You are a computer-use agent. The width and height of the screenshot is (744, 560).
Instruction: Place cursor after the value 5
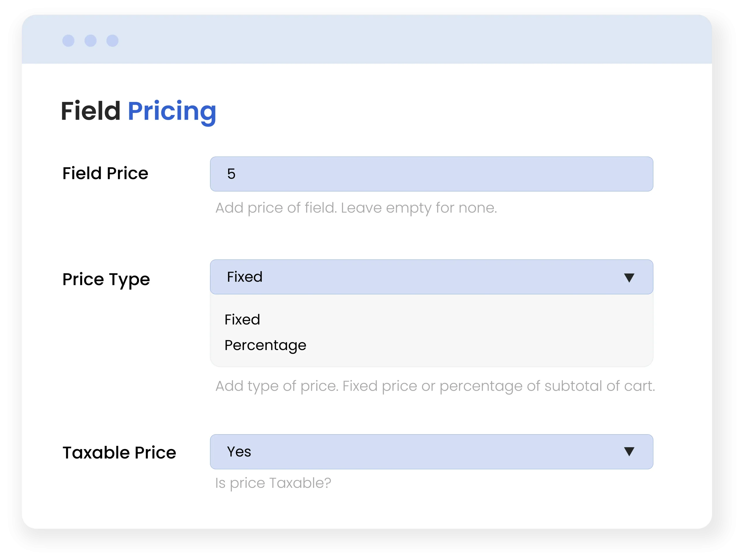237,174
